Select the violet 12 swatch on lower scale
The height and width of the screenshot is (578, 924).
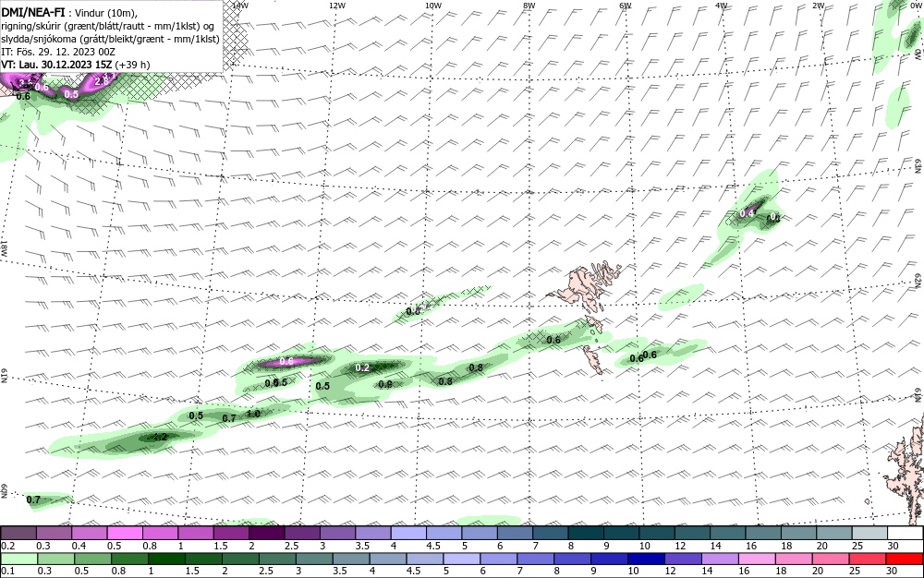click(684, 559)
